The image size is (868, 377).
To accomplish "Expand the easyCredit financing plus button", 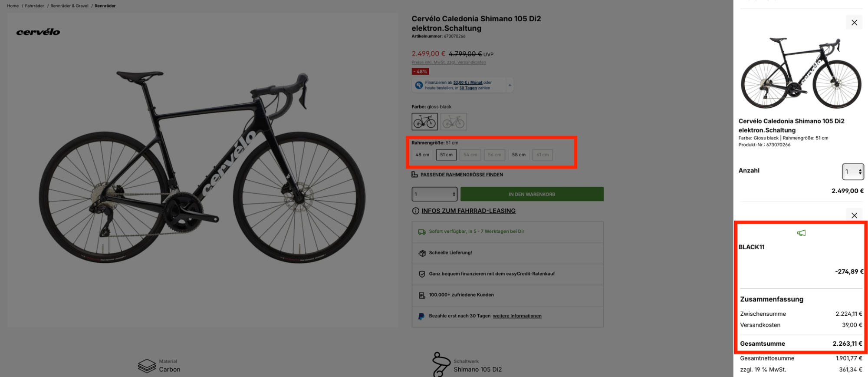I will [x=510, y=85].
